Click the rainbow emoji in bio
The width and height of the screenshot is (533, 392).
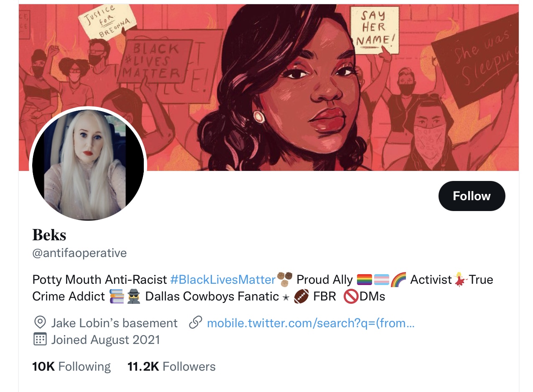click(398, 279)
